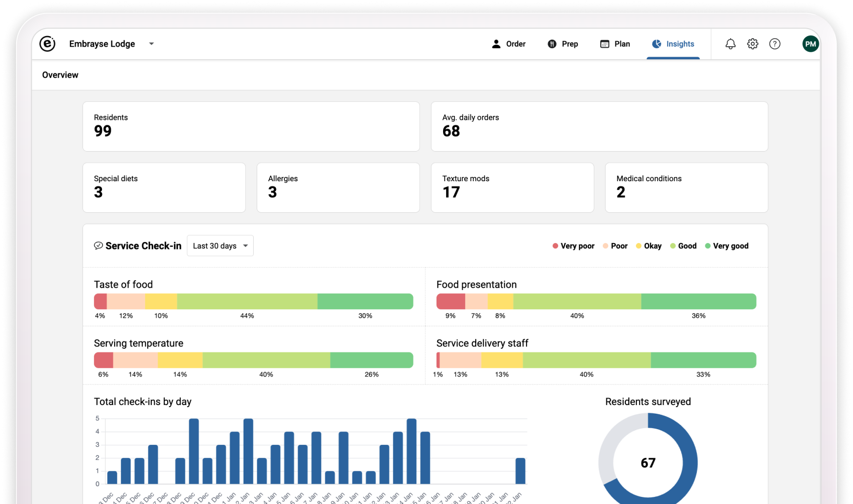This screenshot has width=853, height=504.
Task: Select the Texture mods card
Action: [512, 187]
